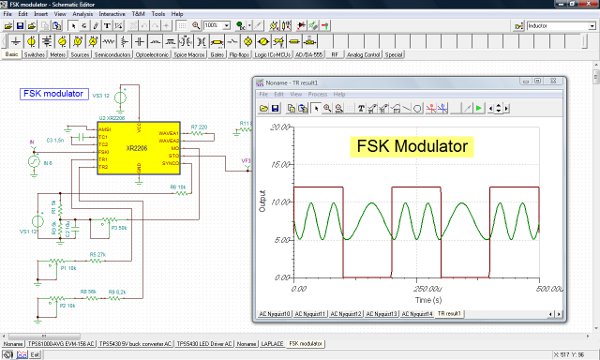Open the Analysis menu
Screen dimensions: 600x360
click(x=82, y=14)
